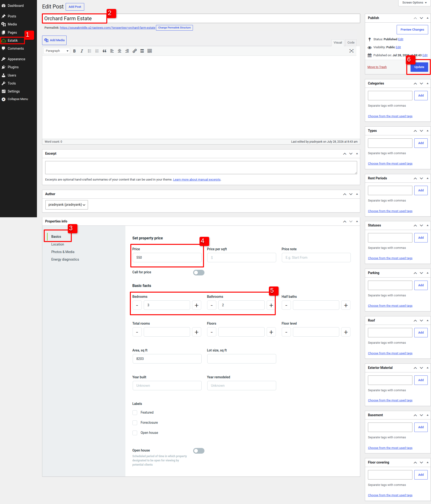431x504 pixels.
Task: Select the Basics properties tab
Action: (x=56, y=237)
